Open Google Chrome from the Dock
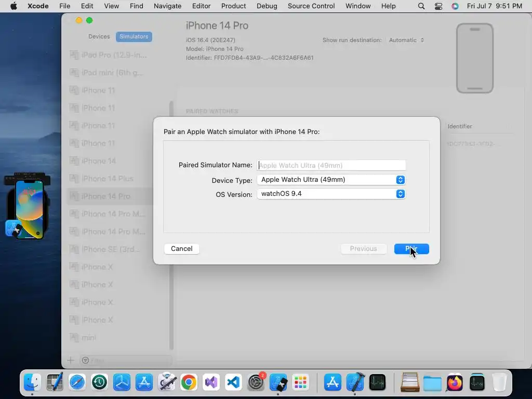This screenshot has height=399, width=532. 189,382
